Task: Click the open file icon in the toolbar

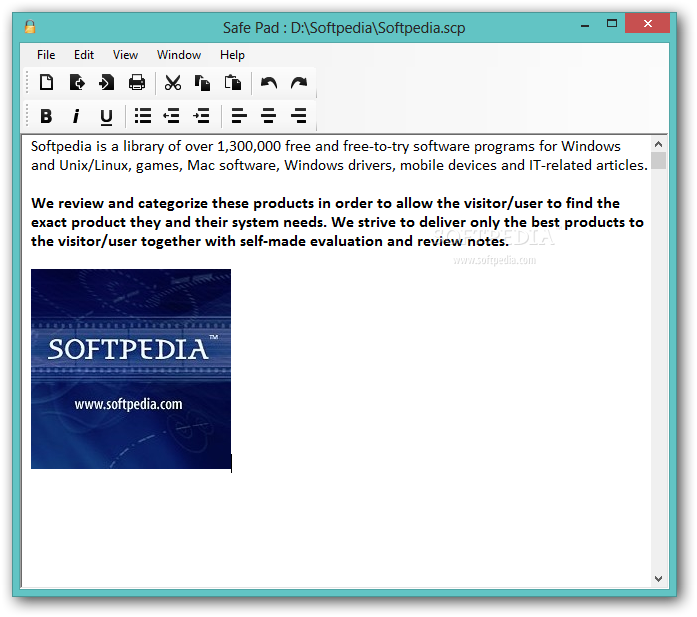Action: coord(77,83)
